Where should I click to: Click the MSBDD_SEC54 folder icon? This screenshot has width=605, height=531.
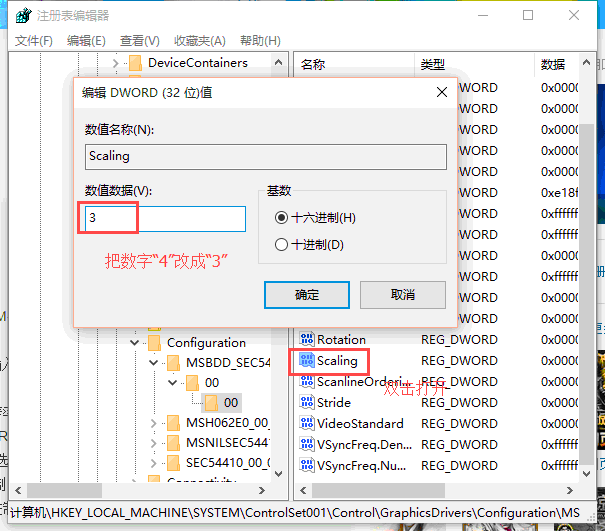tap(173, 363)
